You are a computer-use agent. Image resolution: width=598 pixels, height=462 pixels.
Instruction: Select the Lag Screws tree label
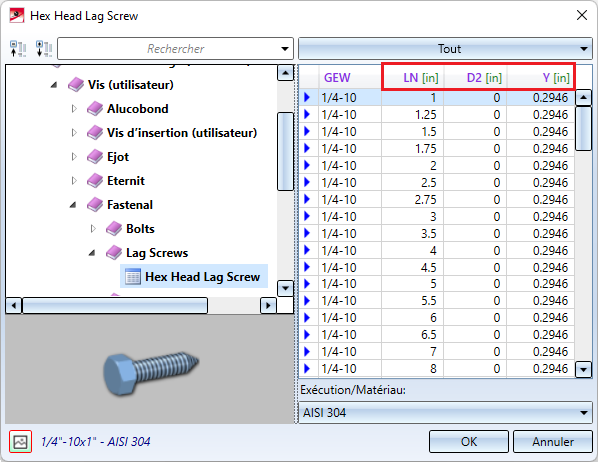click(x=157, y=253)
